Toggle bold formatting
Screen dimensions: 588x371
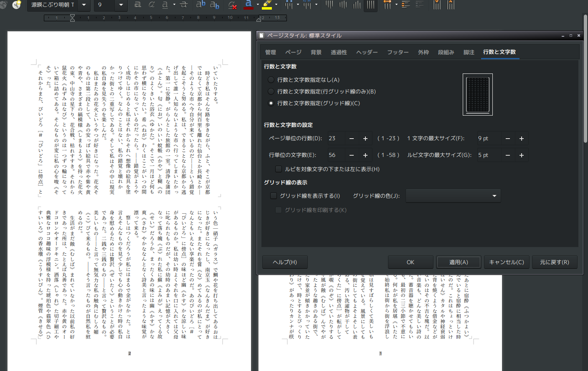pyautogui.click(x=138, y=5)
